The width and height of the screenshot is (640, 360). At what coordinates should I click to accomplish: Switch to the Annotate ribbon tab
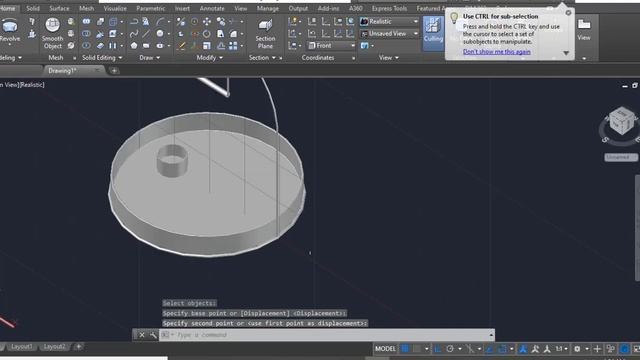coord(212,8)
